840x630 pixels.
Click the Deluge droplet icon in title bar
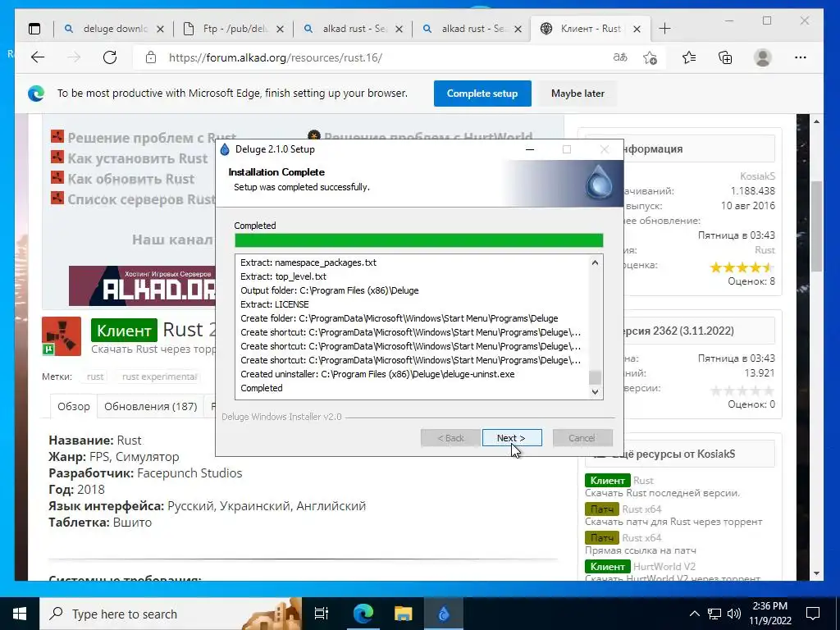pos(225,149)
